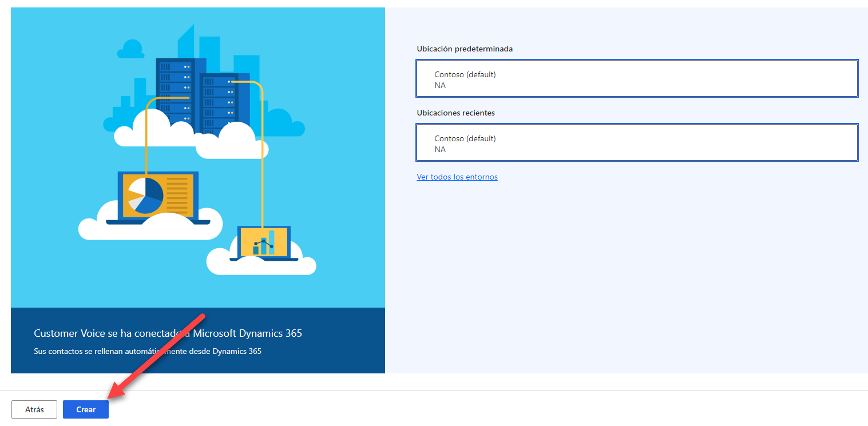This screenshot has height=426, width=868.
Task: Select Contoso (default) card under Ubicación predeterminada
Action: tap(637, 78)
